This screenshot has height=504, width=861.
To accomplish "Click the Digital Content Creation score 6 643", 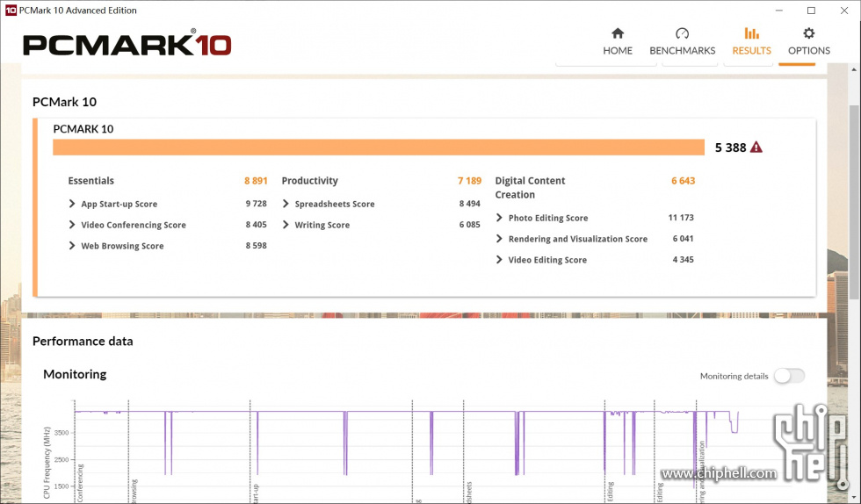I will [x=684, y=181].
